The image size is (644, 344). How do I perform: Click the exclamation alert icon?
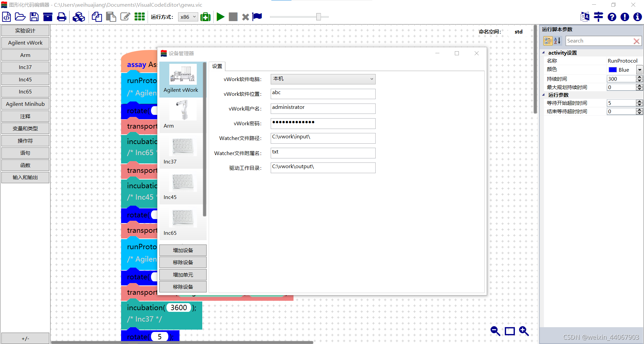pos(625,17)
